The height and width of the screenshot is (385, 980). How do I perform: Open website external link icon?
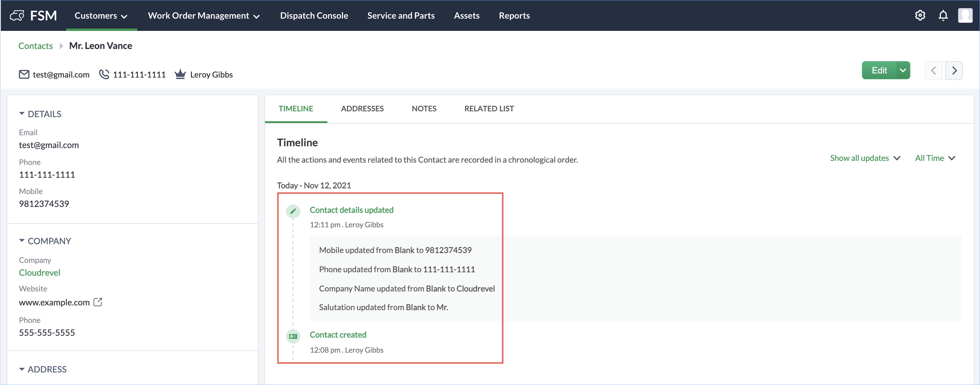pos(98,302)
